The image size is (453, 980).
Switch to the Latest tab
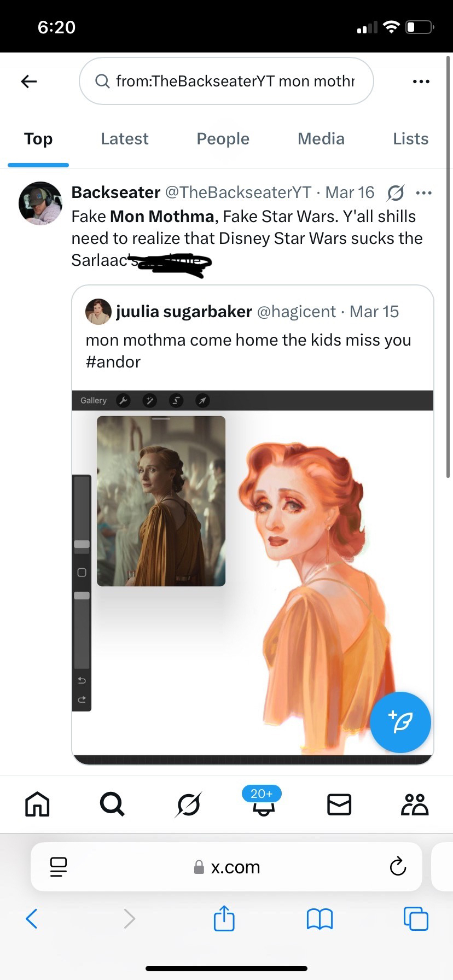[124, 139]
